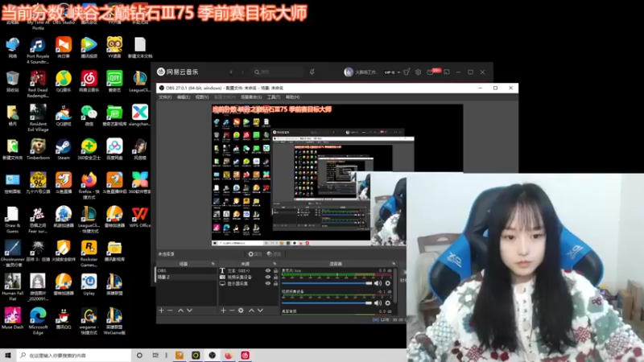The height and width of the screenshot is (362, 644).
Task: Mute the 麦克风/Aux speaker icon
Action: (378, 283)
